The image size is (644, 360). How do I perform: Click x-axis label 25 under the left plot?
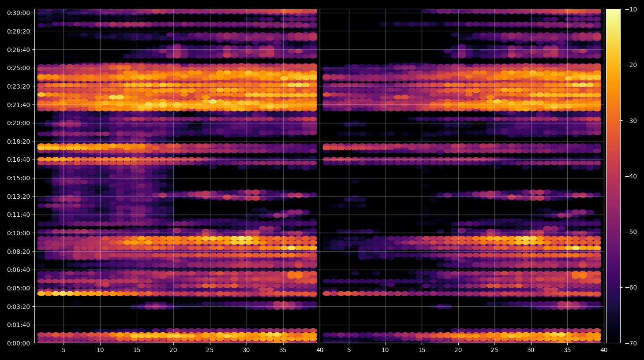click(210, 350)
